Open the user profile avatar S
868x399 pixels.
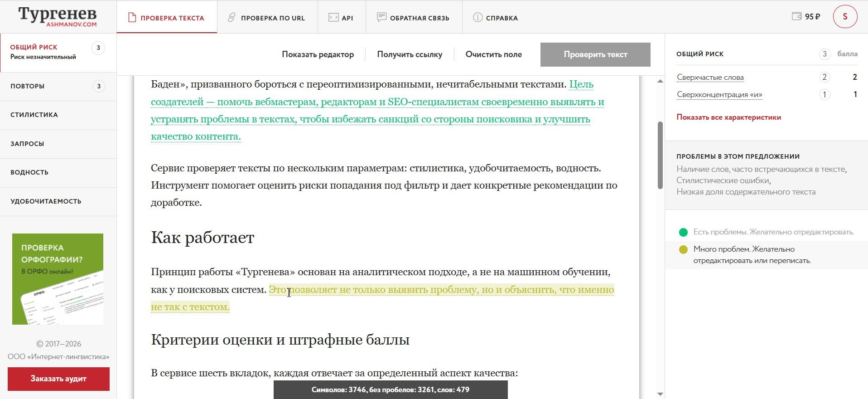(x=845, y=17)
